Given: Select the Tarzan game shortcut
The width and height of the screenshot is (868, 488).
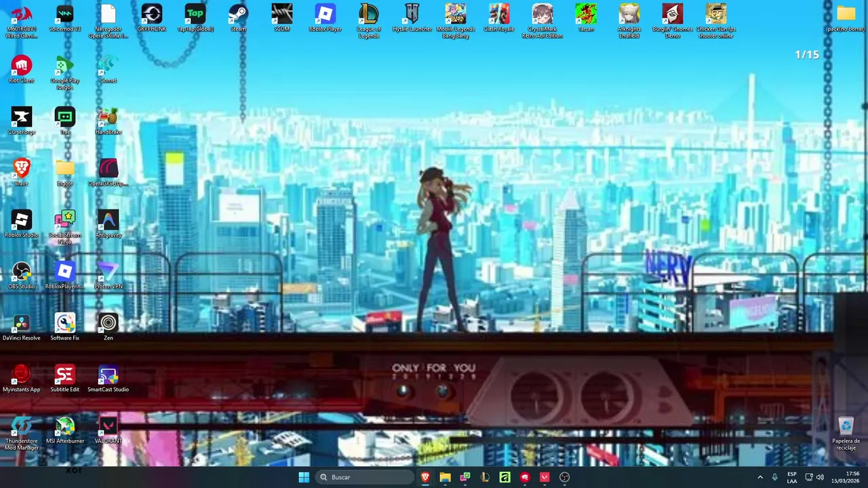Looking at the screenshot, I should [x=586, y=19].
